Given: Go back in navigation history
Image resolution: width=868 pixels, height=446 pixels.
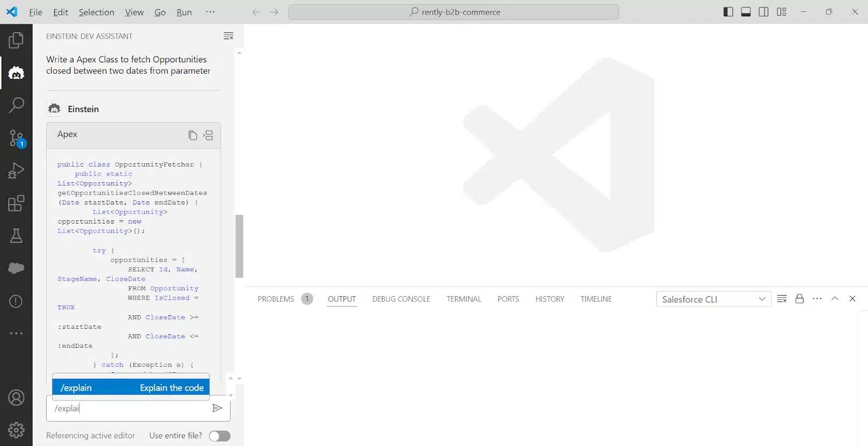Looking at the screenshot, I should coord(256,12).
